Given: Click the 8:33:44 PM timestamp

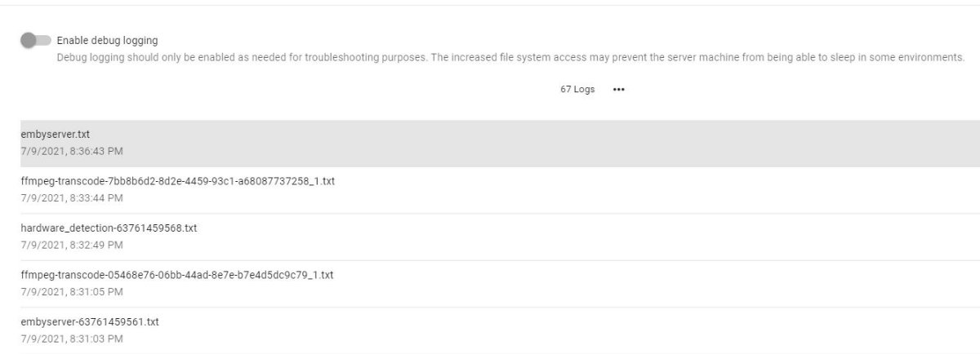Looking at the screenshot, I should [x=72, y=198].
